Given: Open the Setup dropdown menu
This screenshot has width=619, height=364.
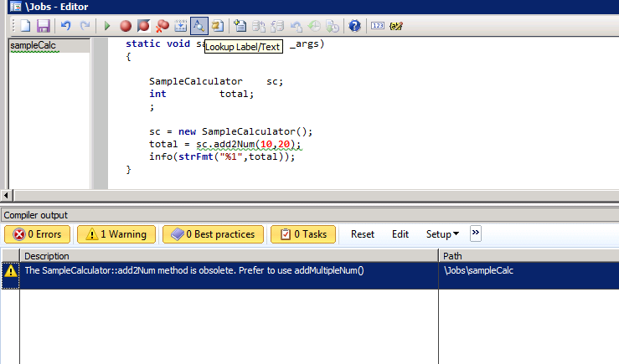Looking at the screenshot, I should [443, 234].
